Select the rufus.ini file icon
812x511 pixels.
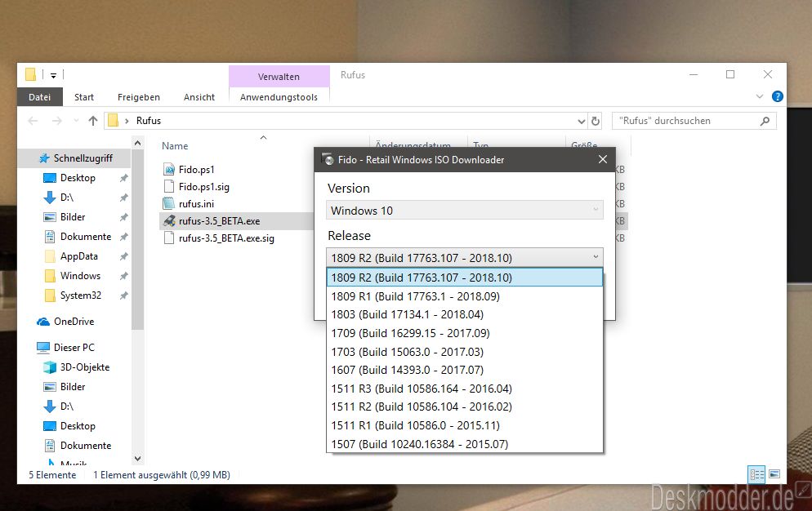[x=169, y=203]
